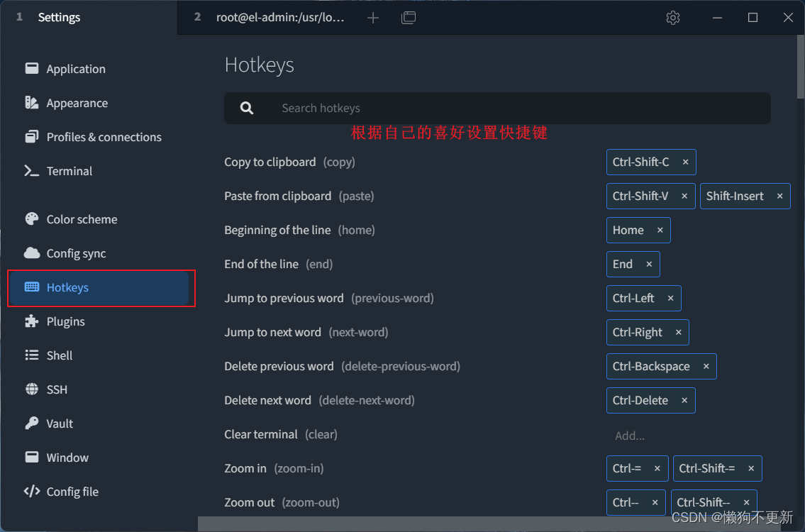Remove the Ctrl-= zoom in hotkey
Viewport: 805px width, 532px height.
pyautogui.click(x=657, y=468)
